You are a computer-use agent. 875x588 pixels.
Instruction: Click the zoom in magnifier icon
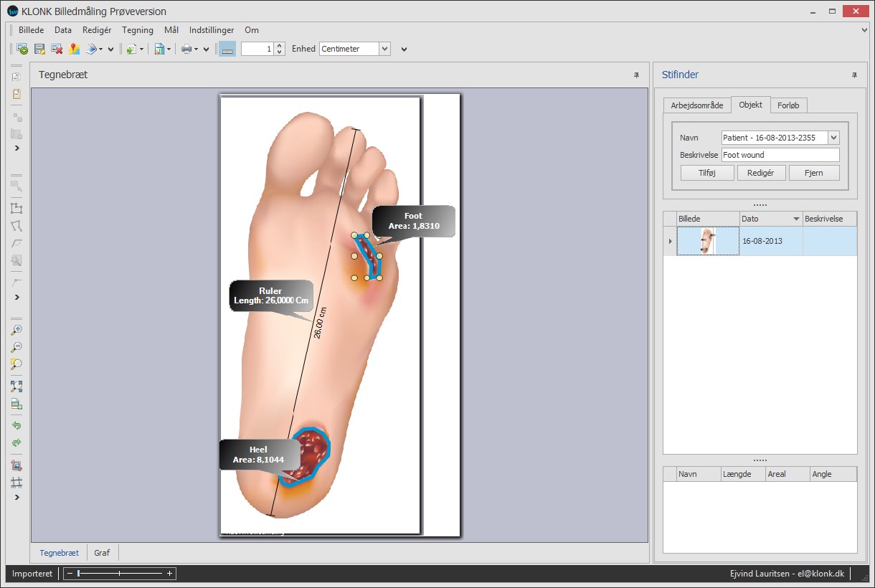click(x=16, y=330)
